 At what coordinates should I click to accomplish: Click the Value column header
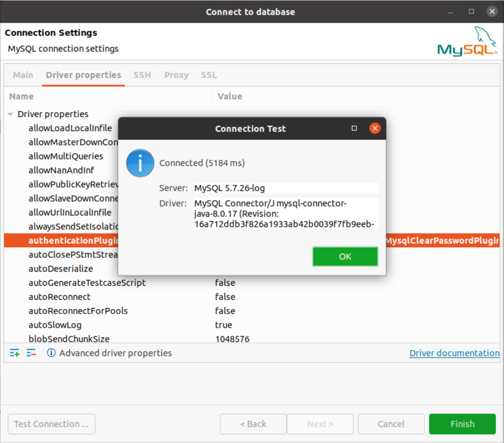pyautogui.click(x=356, y=96)
